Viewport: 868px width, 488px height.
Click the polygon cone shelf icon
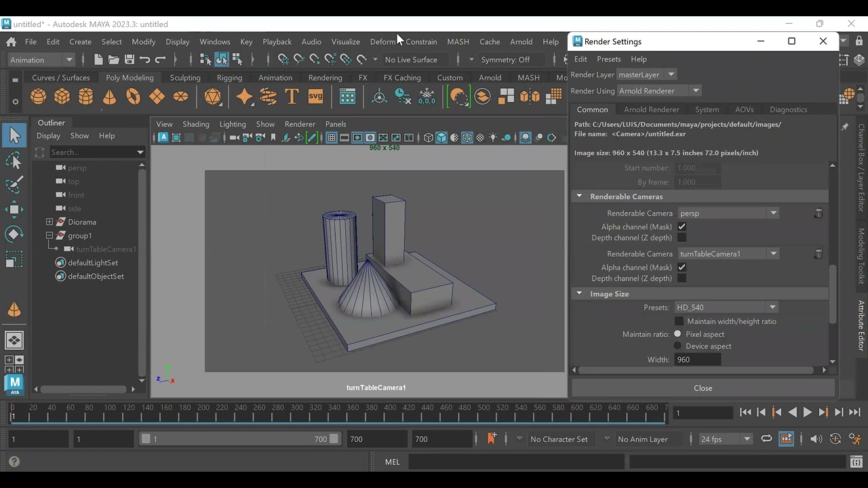point(109,97)
